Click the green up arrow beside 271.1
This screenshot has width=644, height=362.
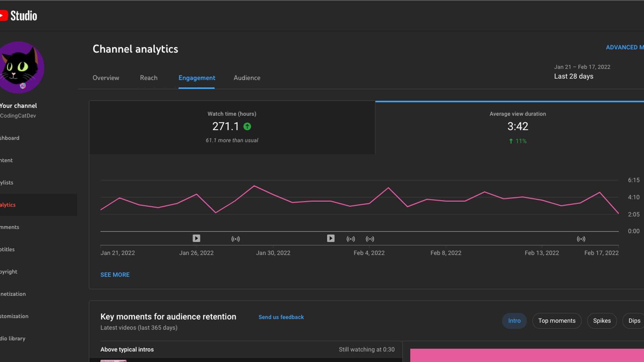tap(247, 127)
